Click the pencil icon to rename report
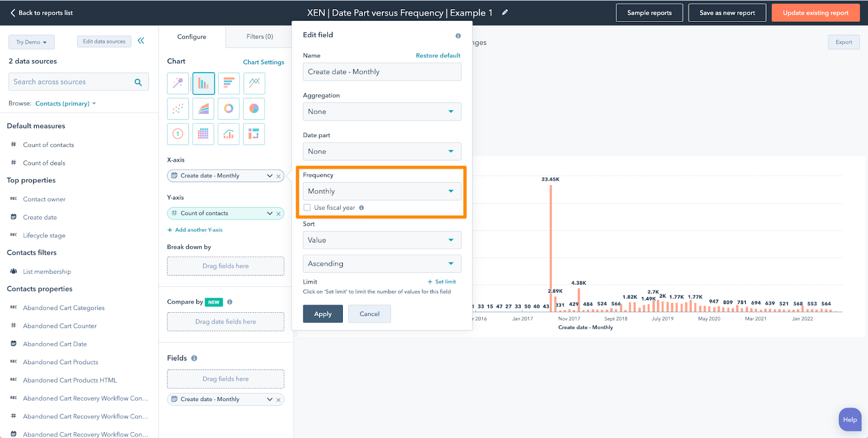 (x=505, y=12)
